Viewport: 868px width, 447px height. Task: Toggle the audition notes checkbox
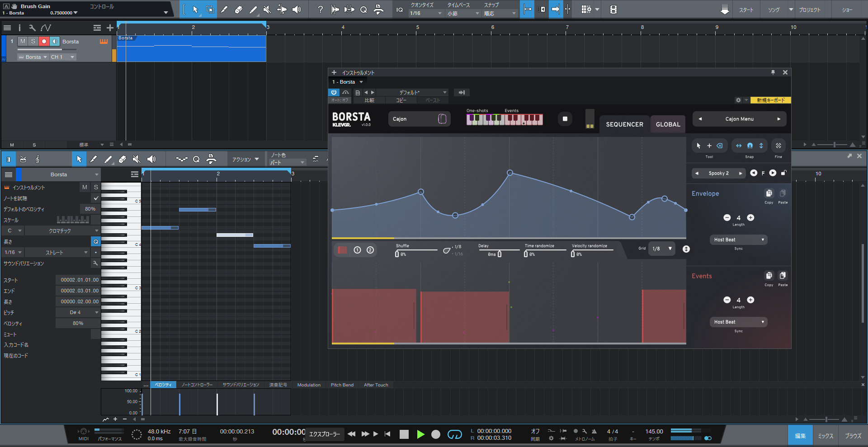pyautogui.click(x=96, y=198)
